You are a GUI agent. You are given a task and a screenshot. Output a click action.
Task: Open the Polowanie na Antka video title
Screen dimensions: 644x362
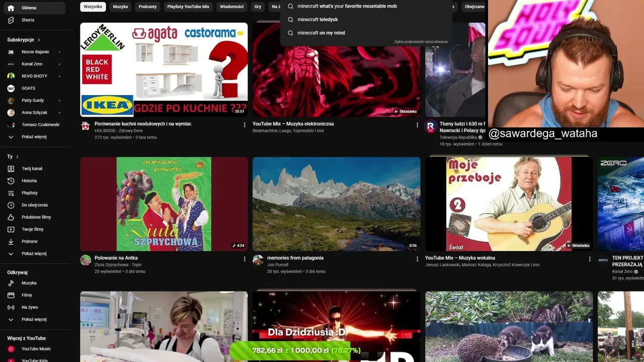point(116,258)
